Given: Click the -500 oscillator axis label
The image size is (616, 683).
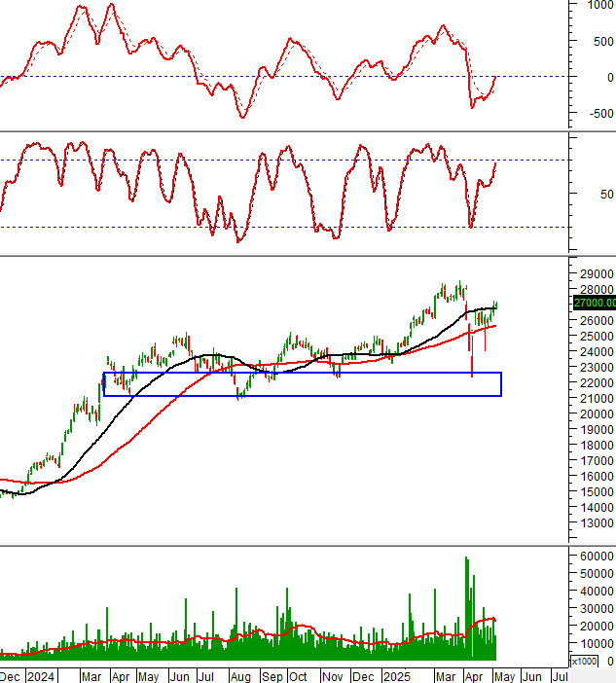Looking at the screenshot, I should tap(601, 113).
